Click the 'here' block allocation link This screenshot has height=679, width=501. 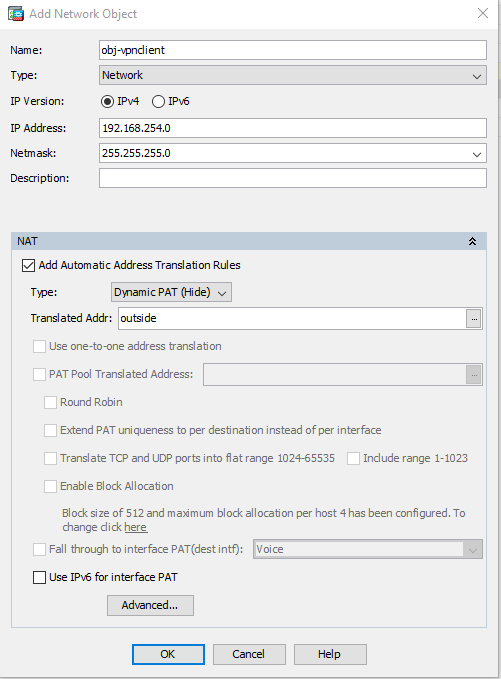click(x=136, y=527)
